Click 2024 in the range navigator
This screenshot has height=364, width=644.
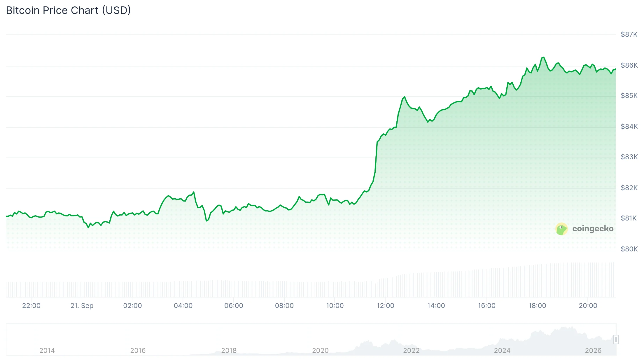pyautogui.click(x=502, y=351)
